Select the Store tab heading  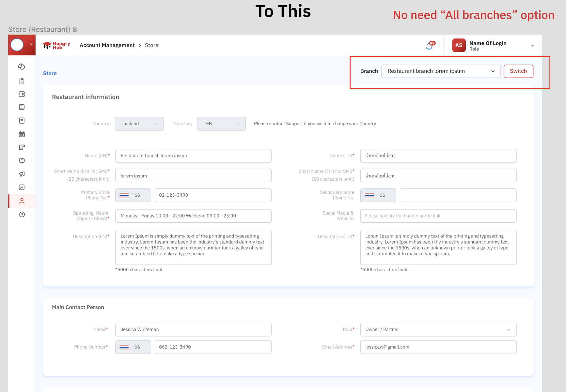(x=50, y=73)
